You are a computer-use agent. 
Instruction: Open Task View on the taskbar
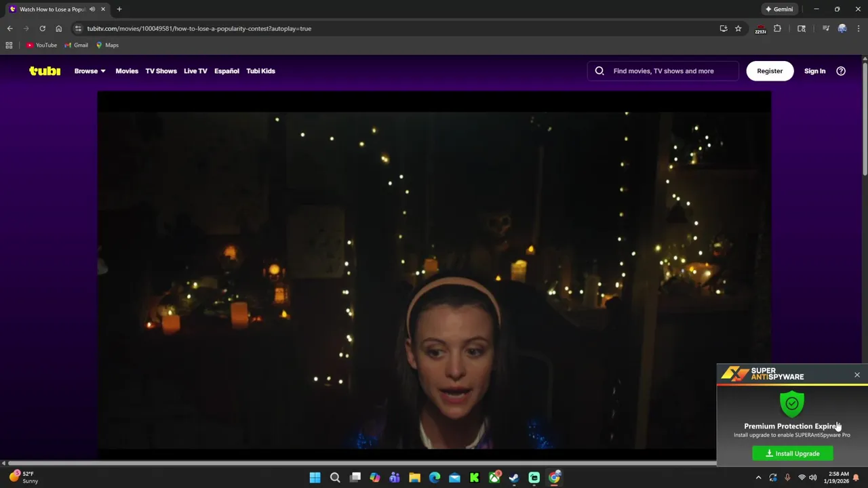(355, 478)
